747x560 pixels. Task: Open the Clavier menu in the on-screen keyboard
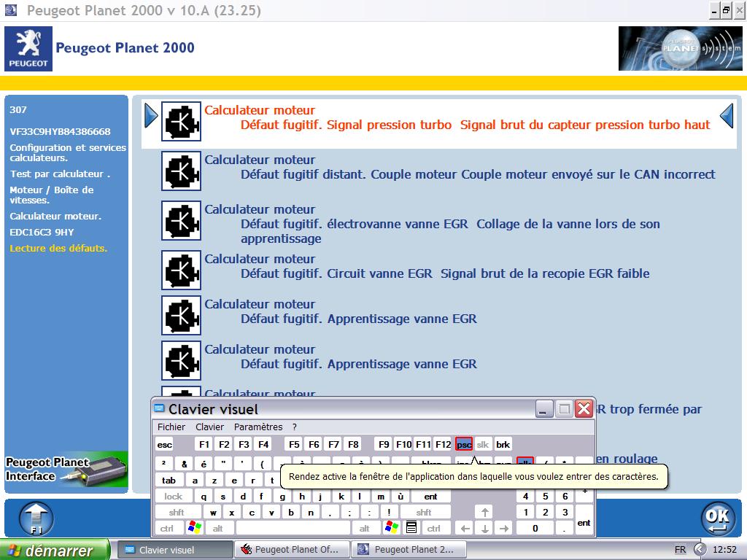[209, 427]
